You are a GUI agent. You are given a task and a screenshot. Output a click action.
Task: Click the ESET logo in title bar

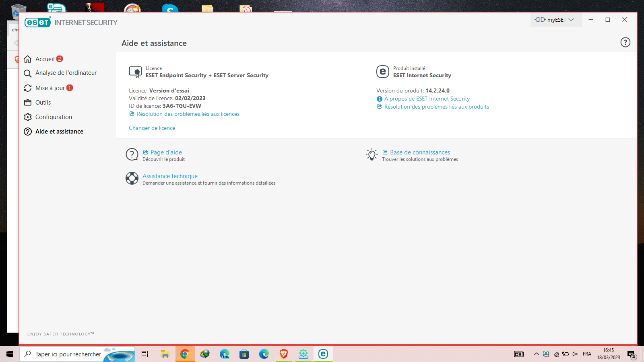click(x=38, y=23)
